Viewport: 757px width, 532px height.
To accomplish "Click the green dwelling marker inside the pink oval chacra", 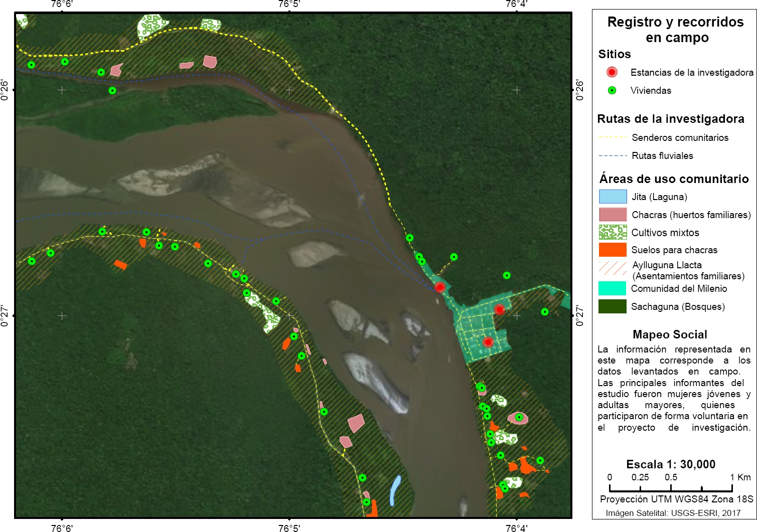I will pyautogui.click(x=519, y=417).
